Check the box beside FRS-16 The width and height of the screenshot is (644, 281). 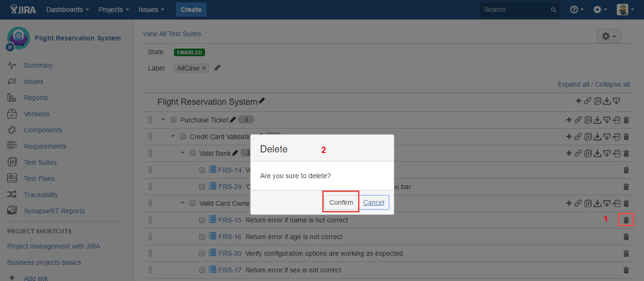point(202,237)
